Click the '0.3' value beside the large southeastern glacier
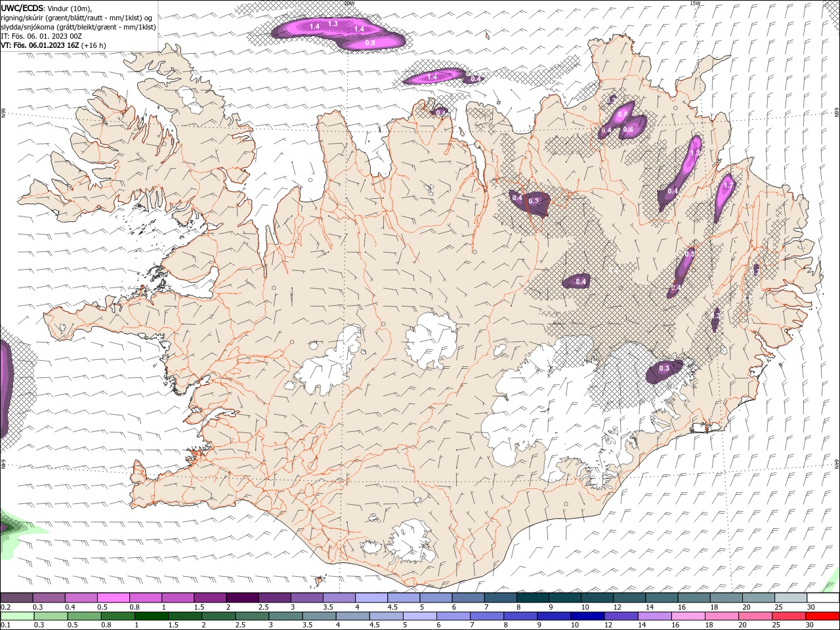 tap(664, 369)
